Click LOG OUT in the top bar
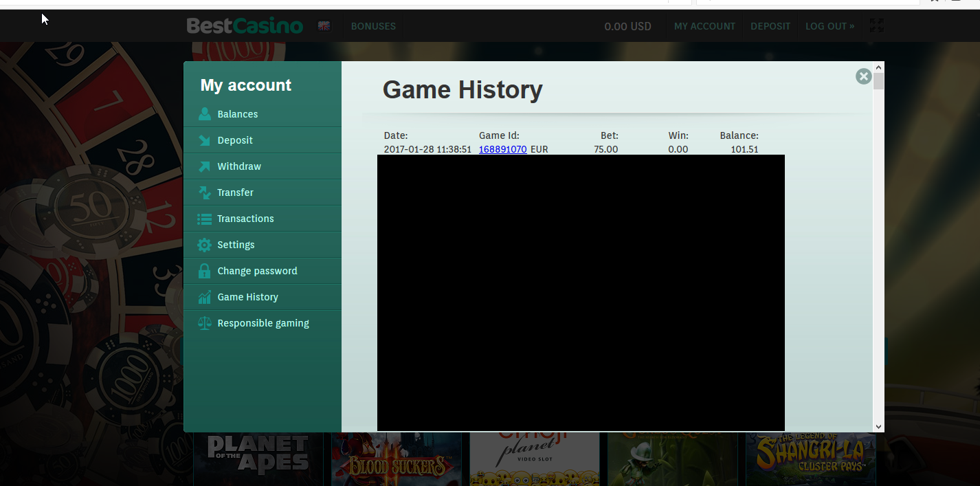The image size is (980, 486). (830, 26)
